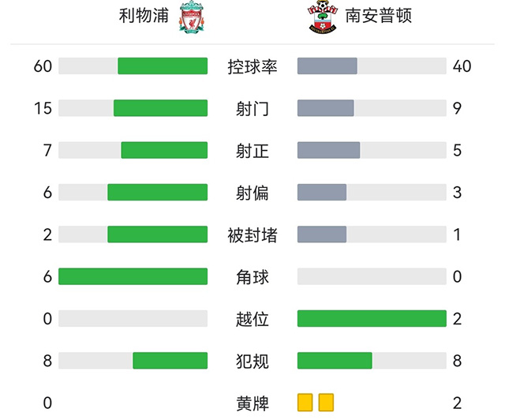
Task: Click the first Southampton yellow card icon
Action: pos(305,403)
